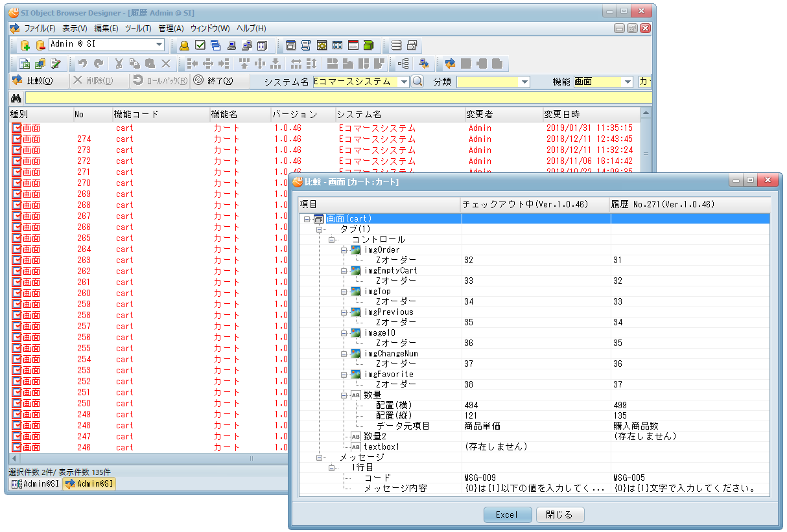Image resolution: width=787 pixels, height=532 pixels.
Task: Switch to the first Admin@SI tab
Action: pos(35,484)
